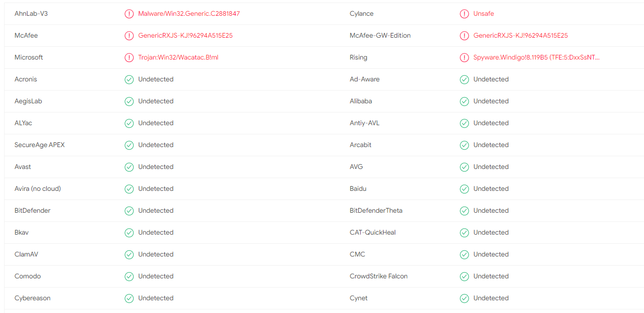Click the alert icon in the Microsoft row
This screenshot has width=644, height=313.
(129, 58)
